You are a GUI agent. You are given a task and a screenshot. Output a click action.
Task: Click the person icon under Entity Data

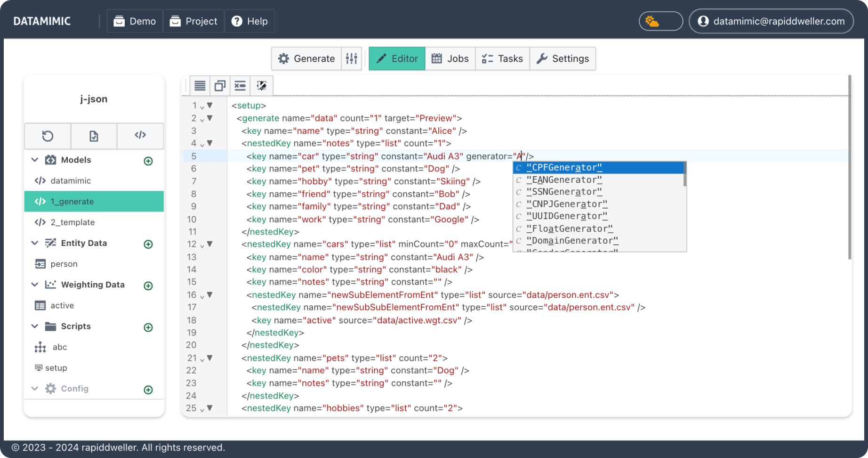(41, 264)
